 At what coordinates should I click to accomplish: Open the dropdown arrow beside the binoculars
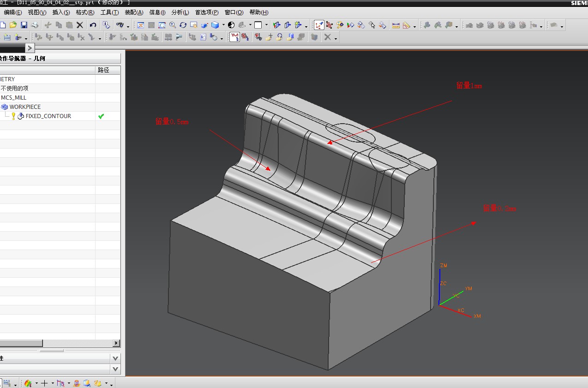(128, 26)
